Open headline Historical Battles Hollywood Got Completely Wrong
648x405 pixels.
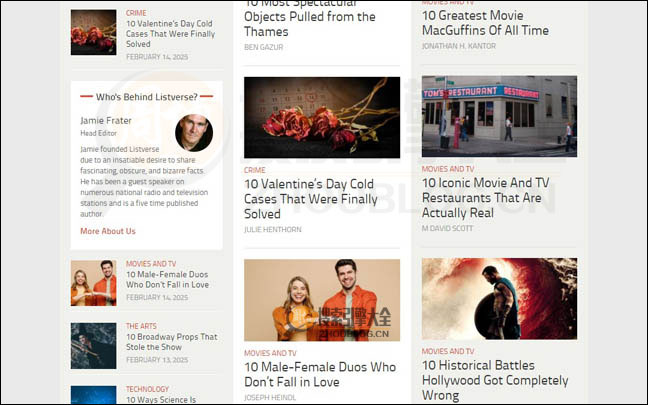point(495,380)
